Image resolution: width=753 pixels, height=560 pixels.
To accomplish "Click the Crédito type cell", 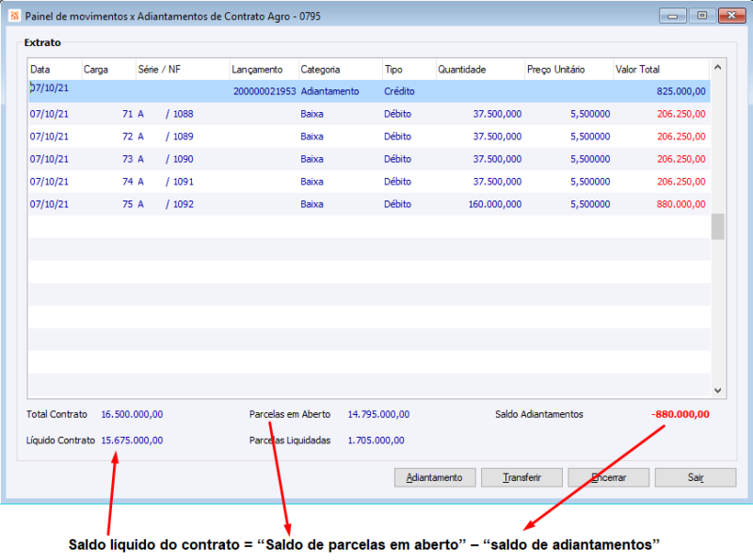I will point(399,91).
